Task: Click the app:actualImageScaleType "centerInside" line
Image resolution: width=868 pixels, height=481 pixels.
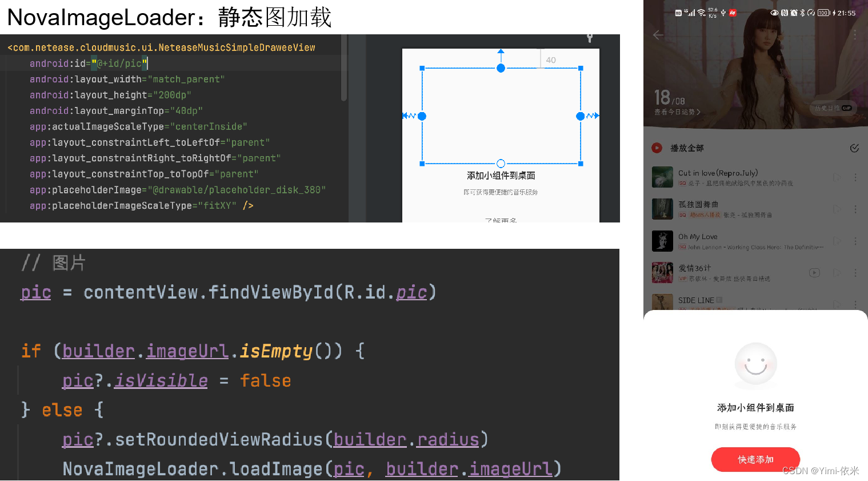Action: pos(138,126)
